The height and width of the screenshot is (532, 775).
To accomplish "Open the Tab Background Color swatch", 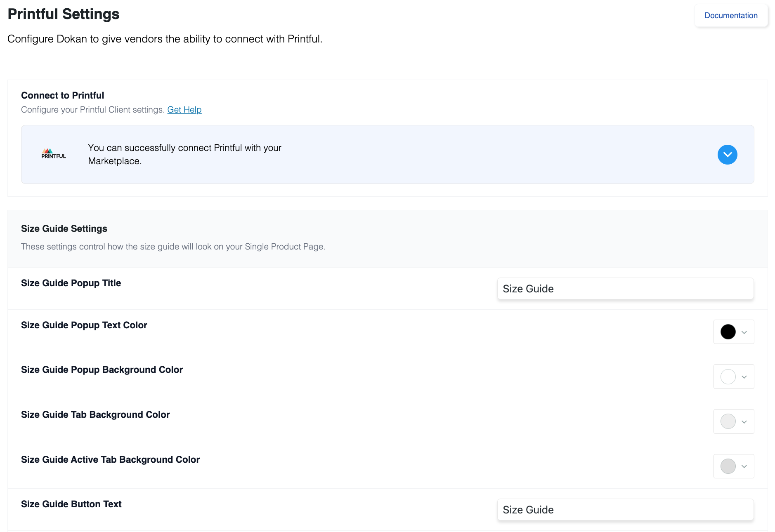I will click(728, 421).
